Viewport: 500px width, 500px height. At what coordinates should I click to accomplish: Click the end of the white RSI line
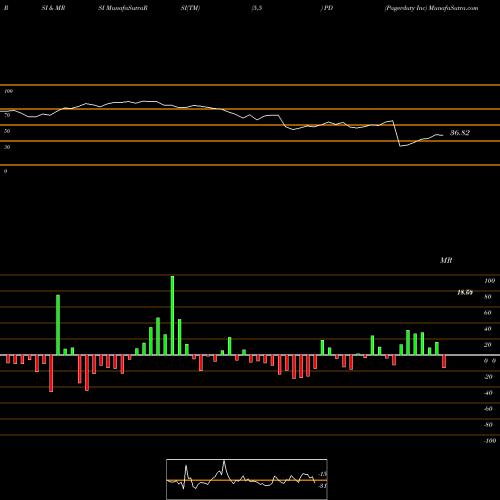click(443, 135)
